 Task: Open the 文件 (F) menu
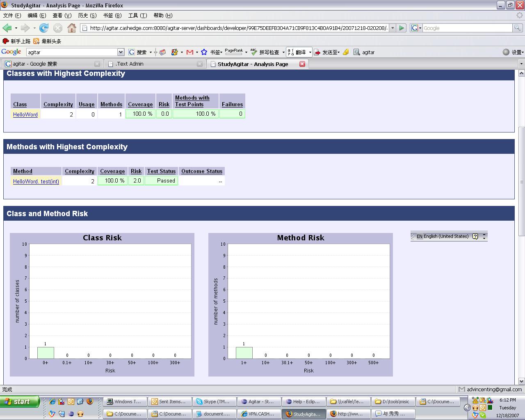(12, 16)
